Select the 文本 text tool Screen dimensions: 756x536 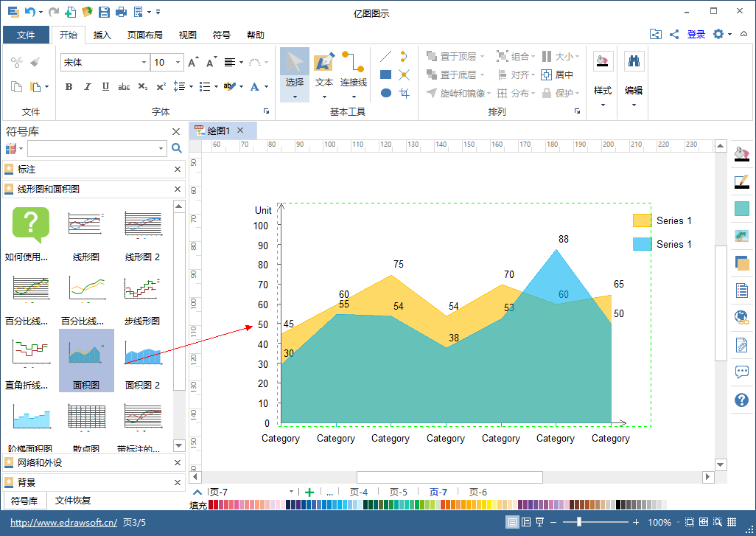[x=324, y=74]
